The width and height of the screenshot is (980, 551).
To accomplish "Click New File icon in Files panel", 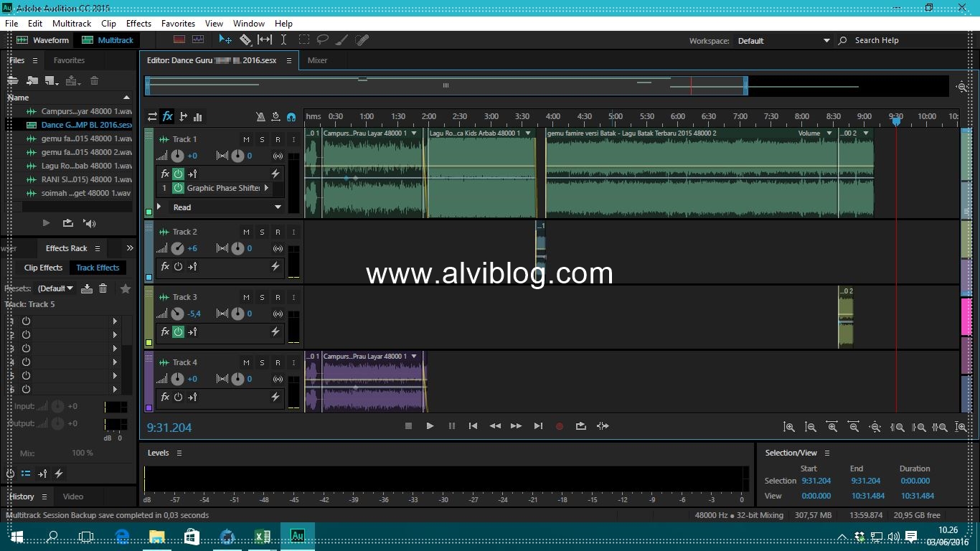I will coord(52,81).
